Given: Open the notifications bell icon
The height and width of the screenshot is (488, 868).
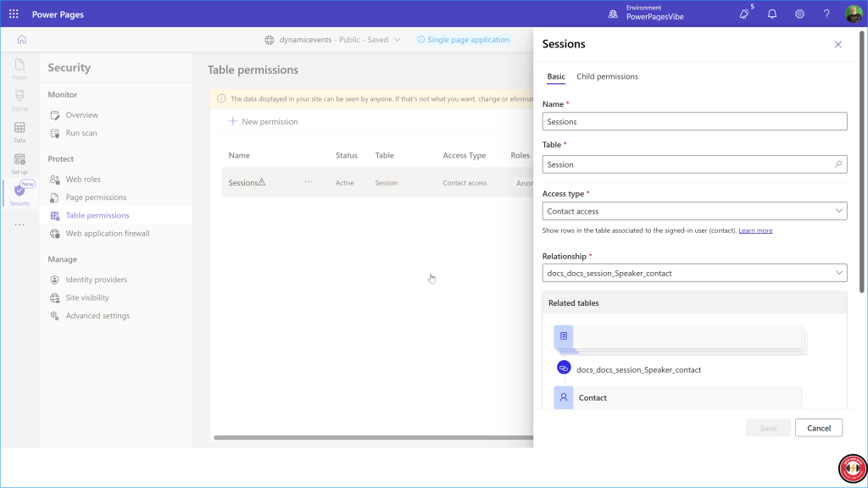Looking at the screenshot, I should click(x=772, y=14).
